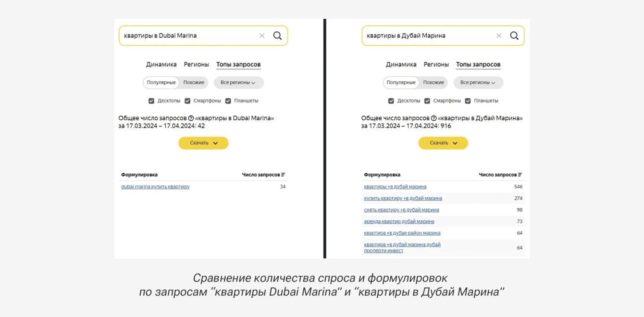
Task: Open link снять квартиру +в дубай марина
Action: [x=401, y=210]
